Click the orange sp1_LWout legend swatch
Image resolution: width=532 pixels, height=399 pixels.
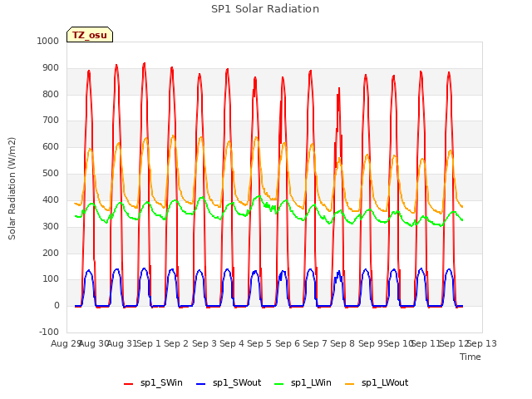point(349,384)
